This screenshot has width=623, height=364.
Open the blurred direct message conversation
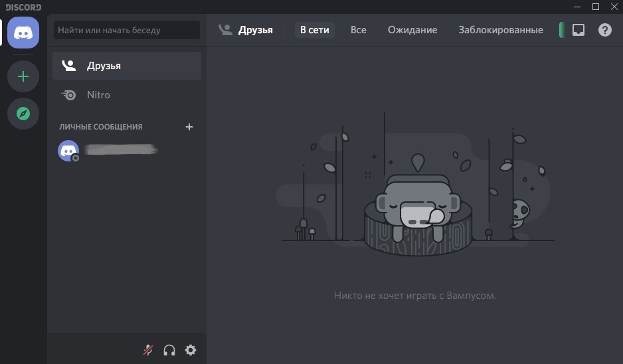click(127, 150)
